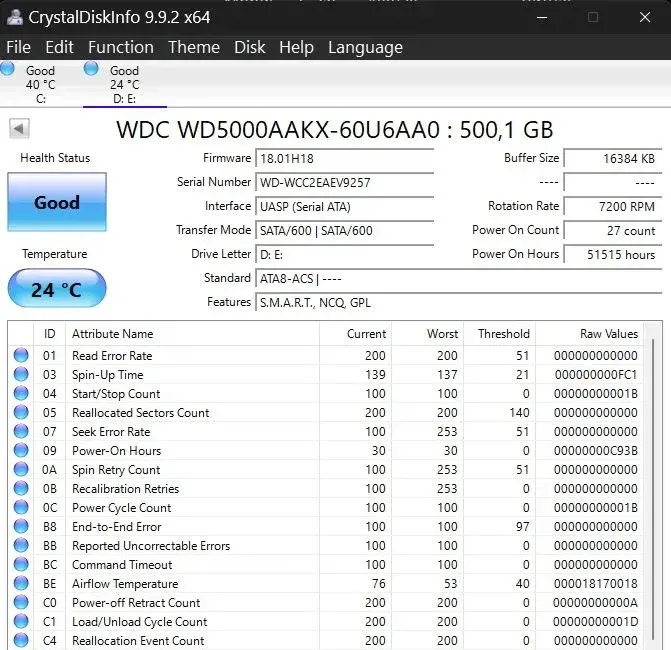Click the Power On Count value

(613, 231)
